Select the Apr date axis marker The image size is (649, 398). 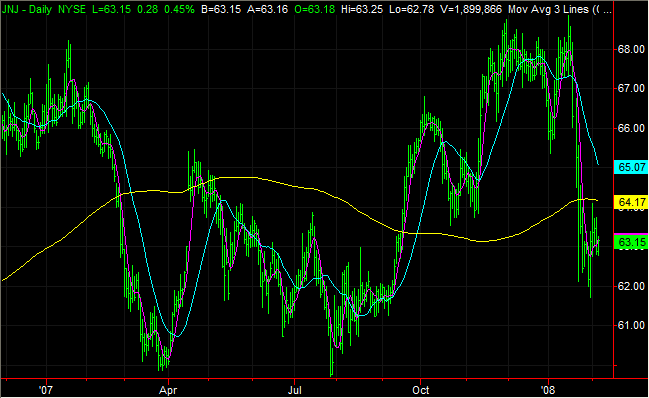coord(168,390)
